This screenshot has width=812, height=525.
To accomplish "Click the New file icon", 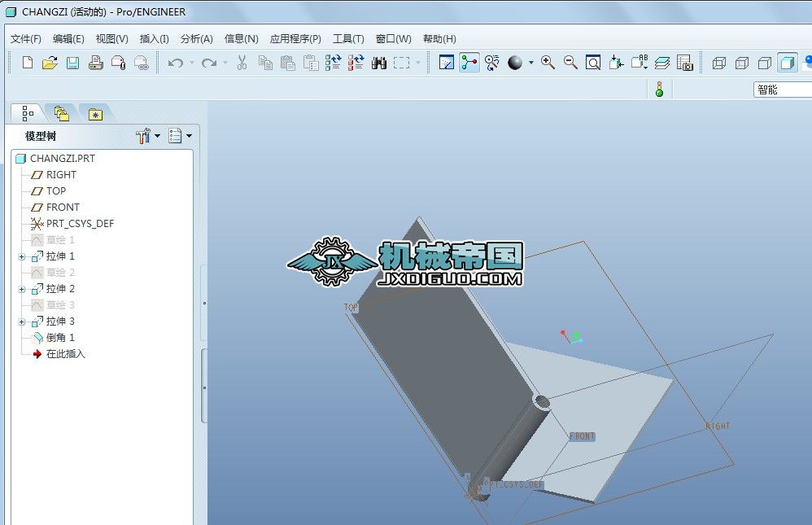I will pyautogui.click(x=28, y=63).
